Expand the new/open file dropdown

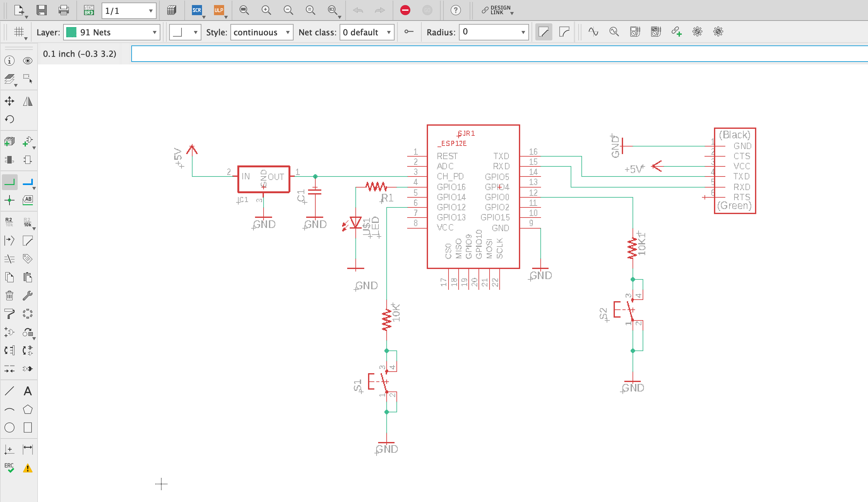coord(27,17)
